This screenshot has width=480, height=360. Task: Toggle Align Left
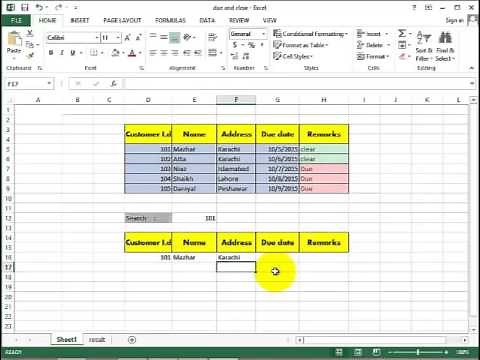(153, 53)
